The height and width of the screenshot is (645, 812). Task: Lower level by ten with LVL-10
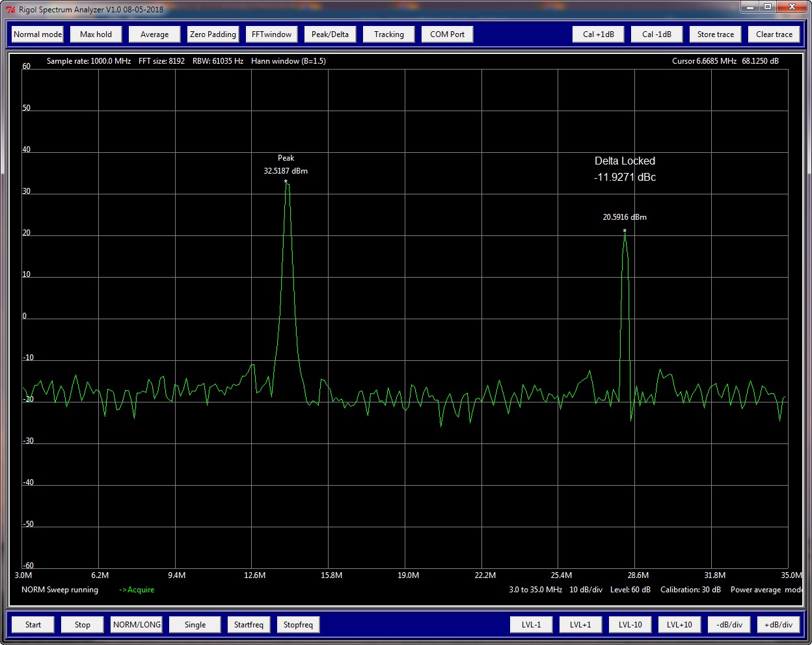tap(630, 625)
